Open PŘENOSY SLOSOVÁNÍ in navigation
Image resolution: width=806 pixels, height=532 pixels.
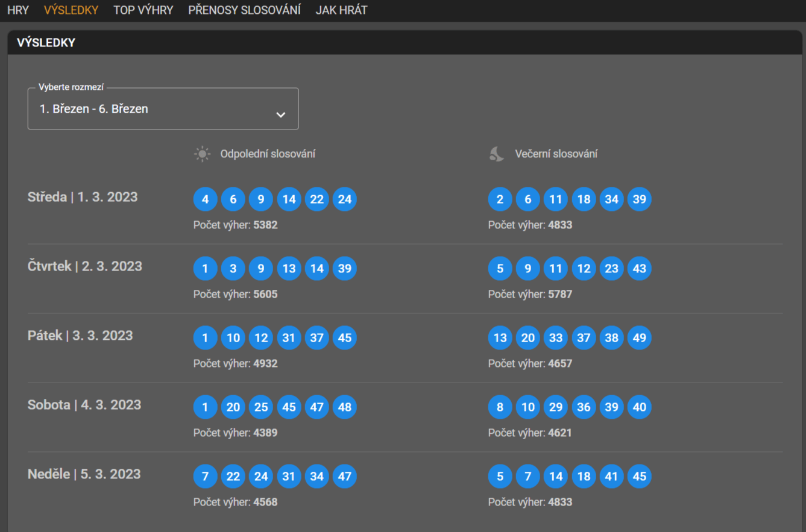point(244,10)
